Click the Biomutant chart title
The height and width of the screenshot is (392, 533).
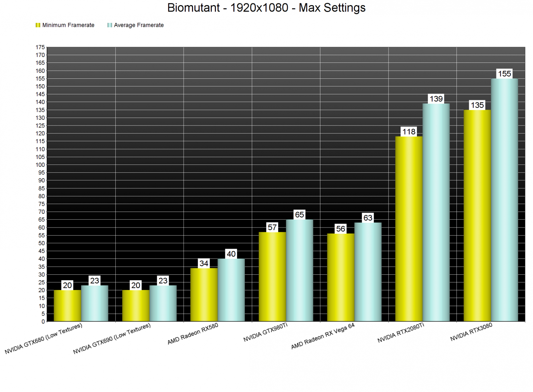[266, 8]
